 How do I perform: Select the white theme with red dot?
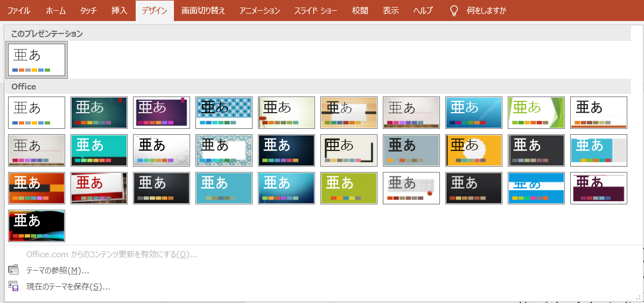(x=411, y=188)
